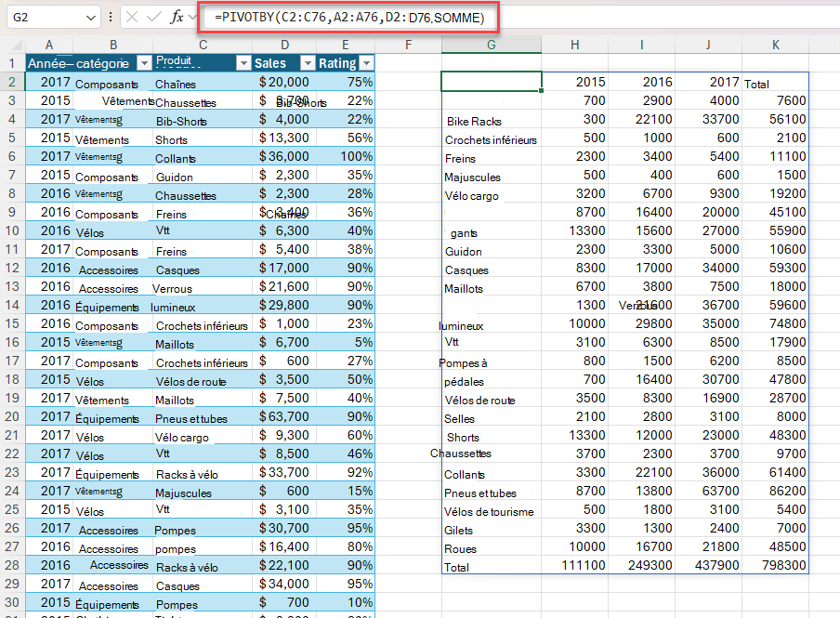Select the Roues pivot row label
This screenshot has width=840, height=618.
(492, 549)
